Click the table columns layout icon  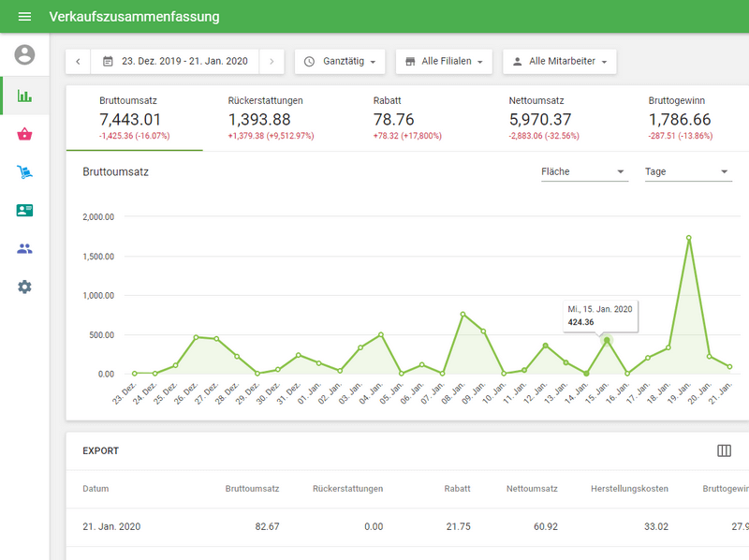(724, 450)
